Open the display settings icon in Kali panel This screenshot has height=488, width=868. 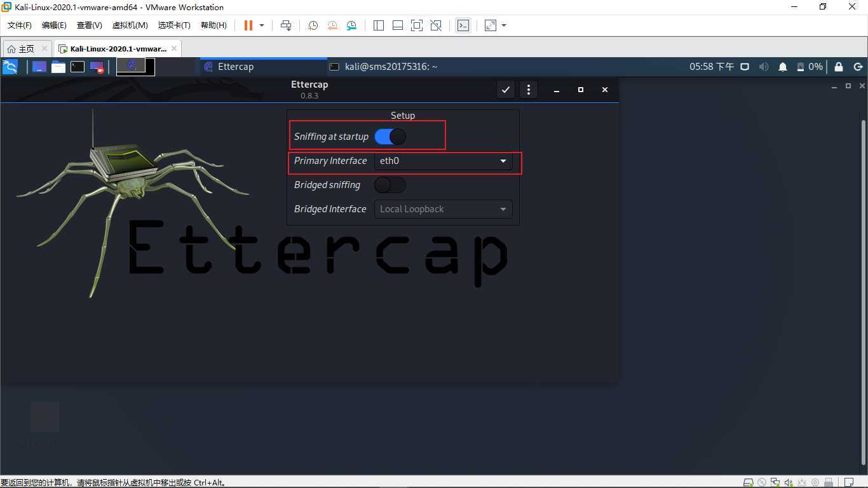tap(745, 67)
